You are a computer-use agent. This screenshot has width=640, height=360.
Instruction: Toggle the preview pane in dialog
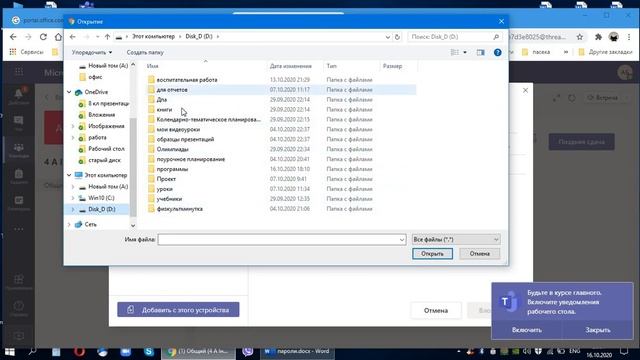pos(480,52)
